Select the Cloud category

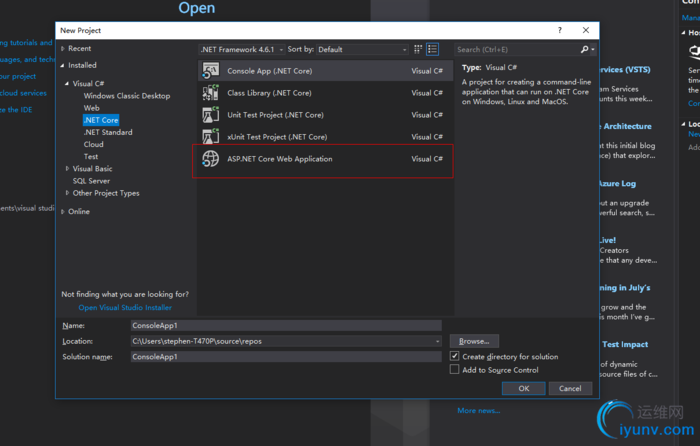coord(93,144)
